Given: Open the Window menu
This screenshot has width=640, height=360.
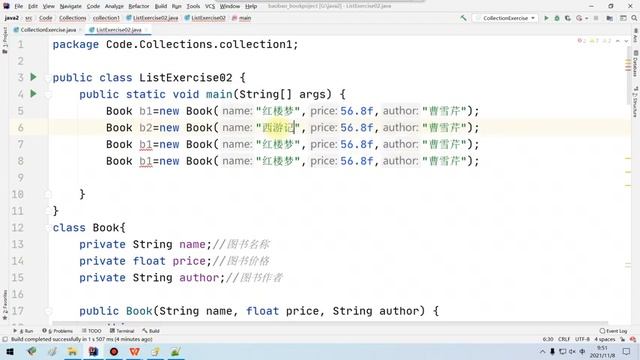Looking at the screenshot, I should [230, 6].
